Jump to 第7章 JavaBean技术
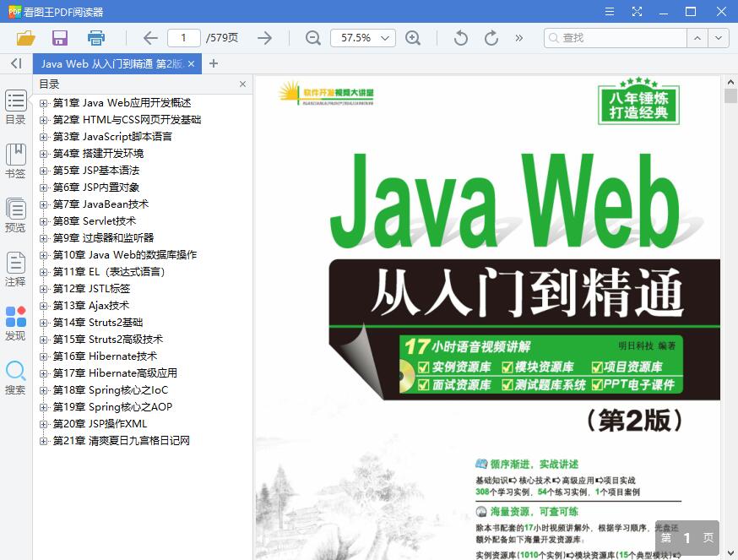This screenshot has height=560, width=738. coord(100,204)
